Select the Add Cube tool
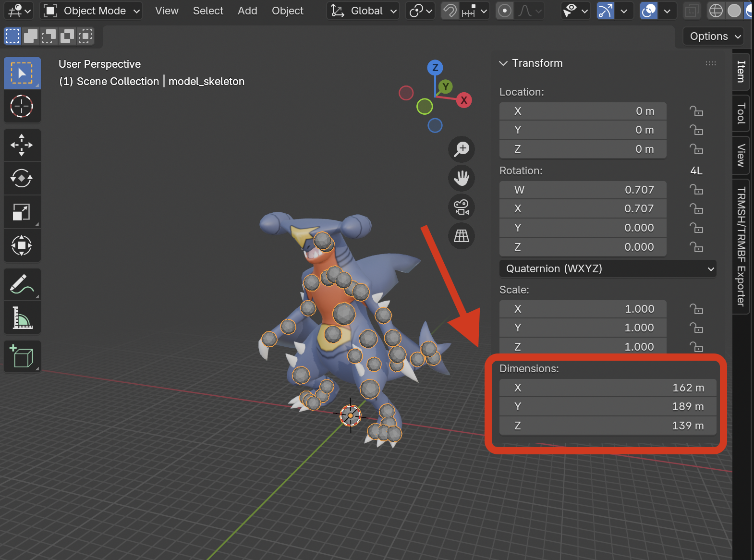The image size is (754, 560). click(x=22, y=356)
